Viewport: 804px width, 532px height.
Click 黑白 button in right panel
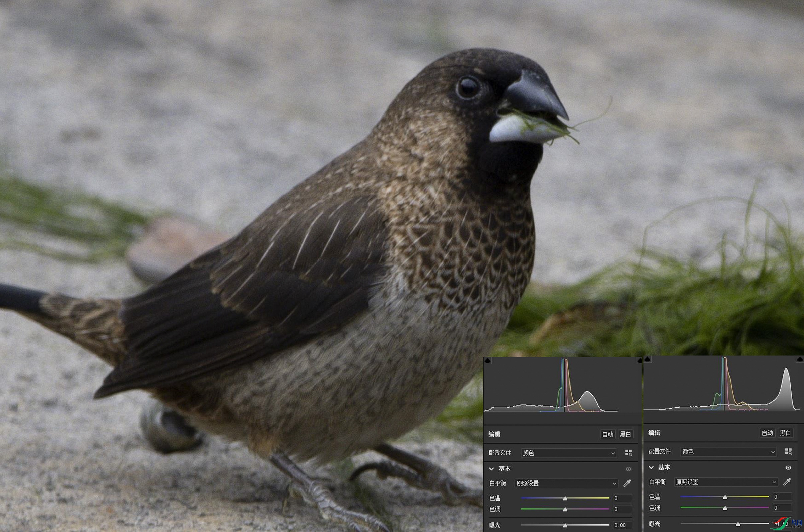[785, 433]
